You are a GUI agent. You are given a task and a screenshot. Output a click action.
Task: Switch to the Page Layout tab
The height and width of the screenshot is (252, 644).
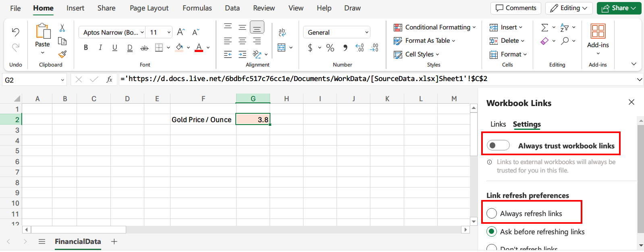point(149,8)
